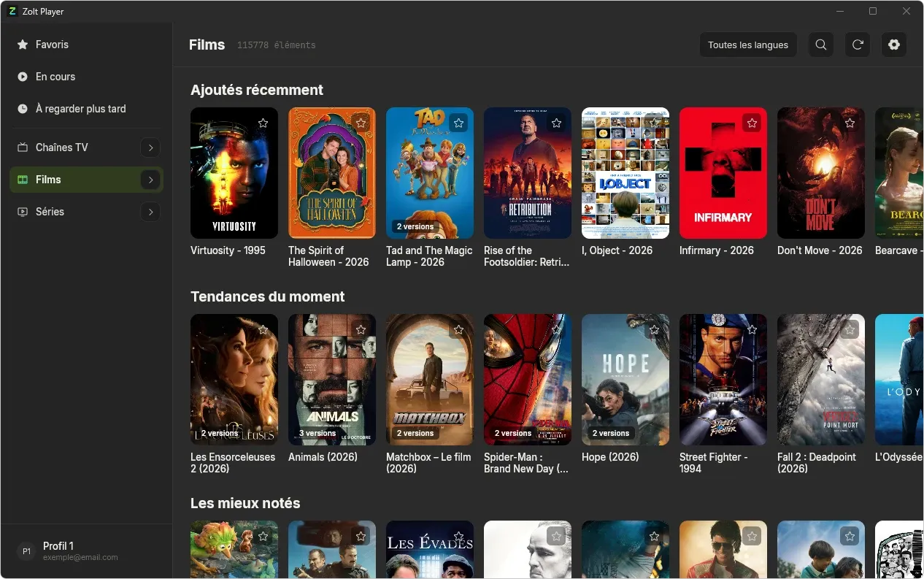
Task: Favorite the Street Fighter poster star
Action: [x=752, y=329]
